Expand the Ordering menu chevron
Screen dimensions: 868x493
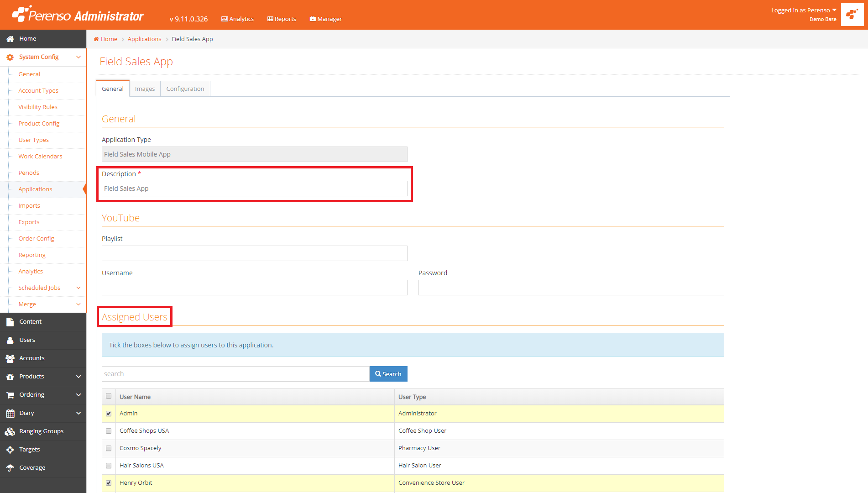click(x=78, y=395)
